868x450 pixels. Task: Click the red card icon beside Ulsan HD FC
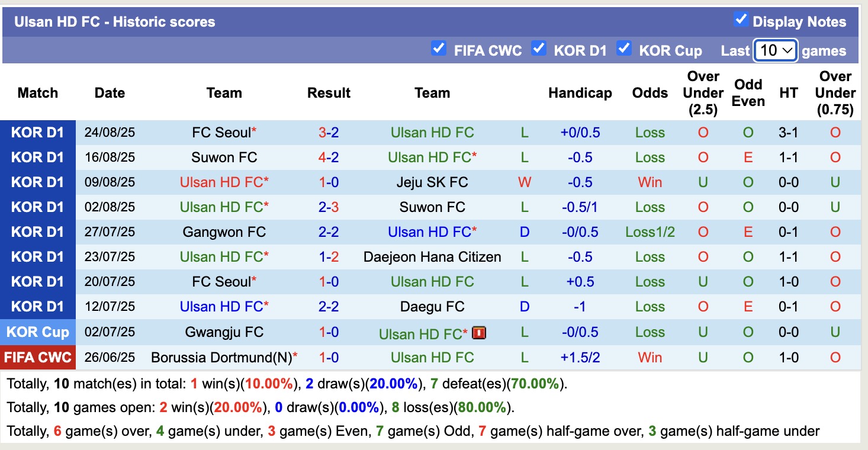coord(478,333)
